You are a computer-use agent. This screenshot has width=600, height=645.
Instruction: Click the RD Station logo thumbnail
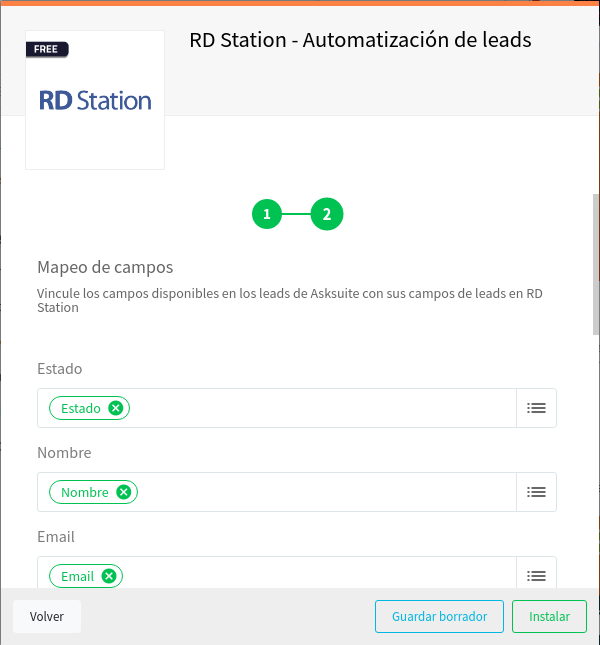[95, 100]
